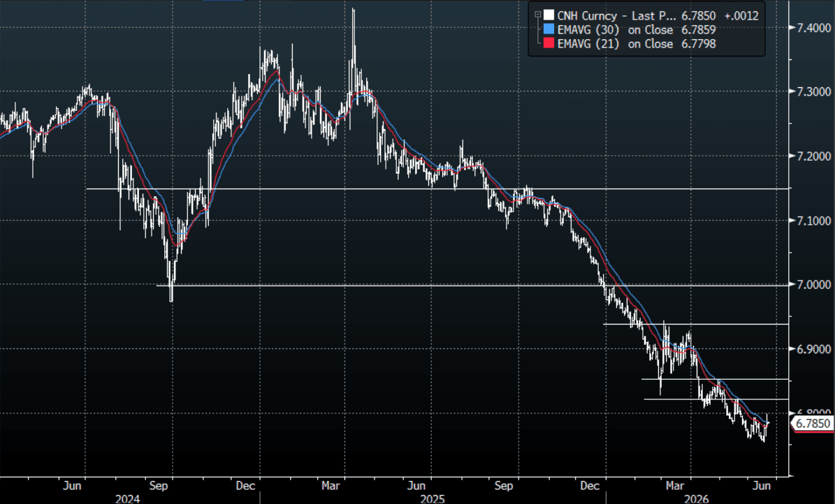Click the 2025 year label on time axis
Screen dimensions: 835x504
(x=433, y=498)
